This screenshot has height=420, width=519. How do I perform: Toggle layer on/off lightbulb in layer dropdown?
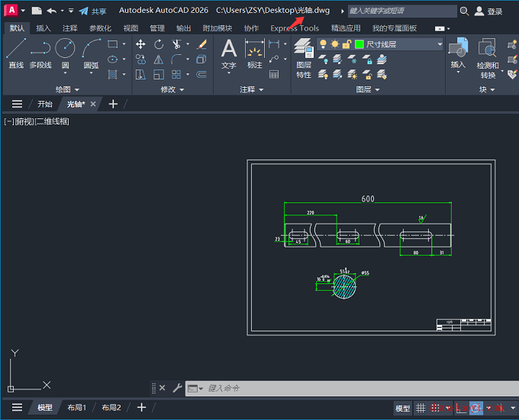[x=324, y=44]
